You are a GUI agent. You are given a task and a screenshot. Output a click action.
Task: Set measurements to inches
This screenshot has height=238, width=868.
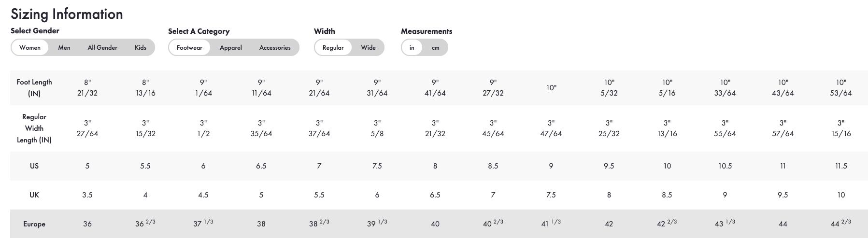tap(412, 47)
